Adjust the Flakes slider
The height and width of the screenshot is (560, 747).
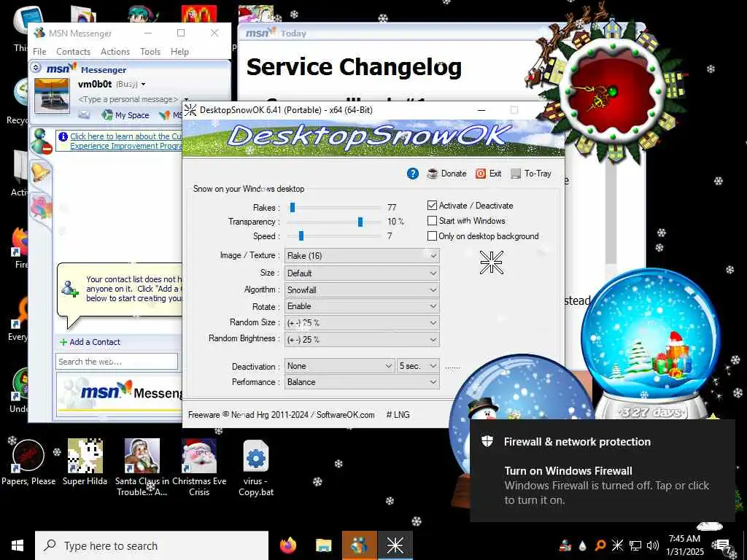[293, 208]
